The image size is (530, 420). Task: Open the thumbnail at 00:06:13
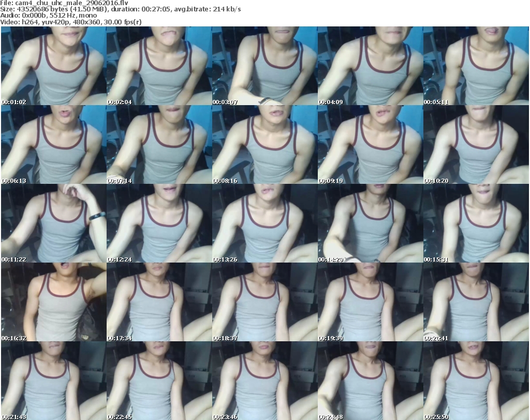click(x=54, y=144)
